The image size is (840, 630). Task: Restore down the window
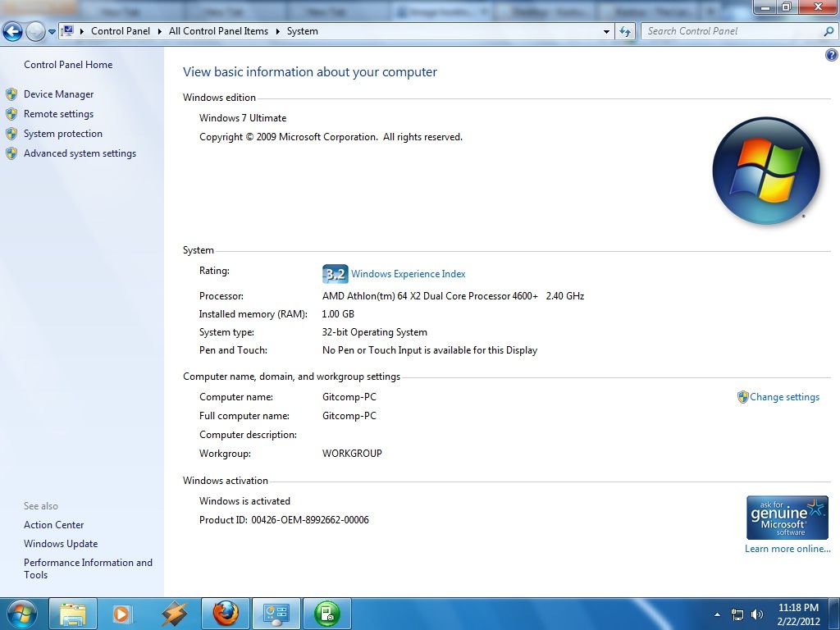[787, 7]
